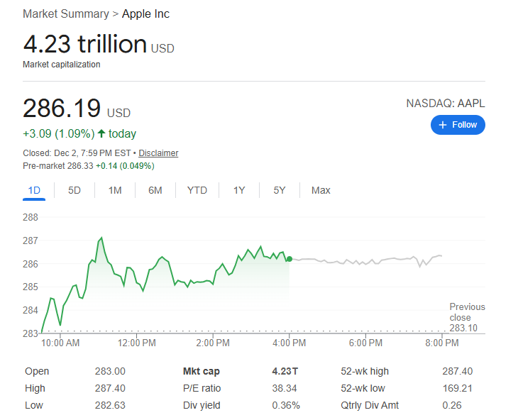
Task: Click the Closed: Dec 2 timestamp text
Action: pos(77,153)
